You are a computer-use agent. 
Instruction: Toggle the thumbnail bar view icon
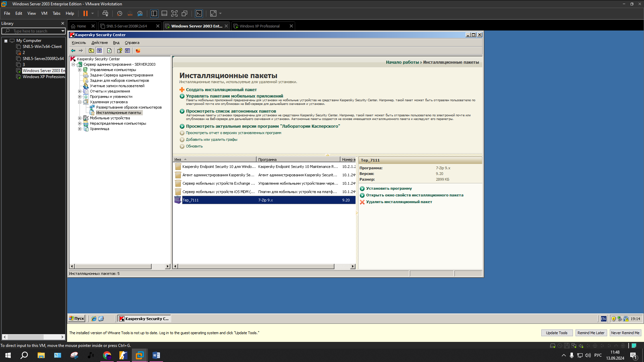point(164,13)
